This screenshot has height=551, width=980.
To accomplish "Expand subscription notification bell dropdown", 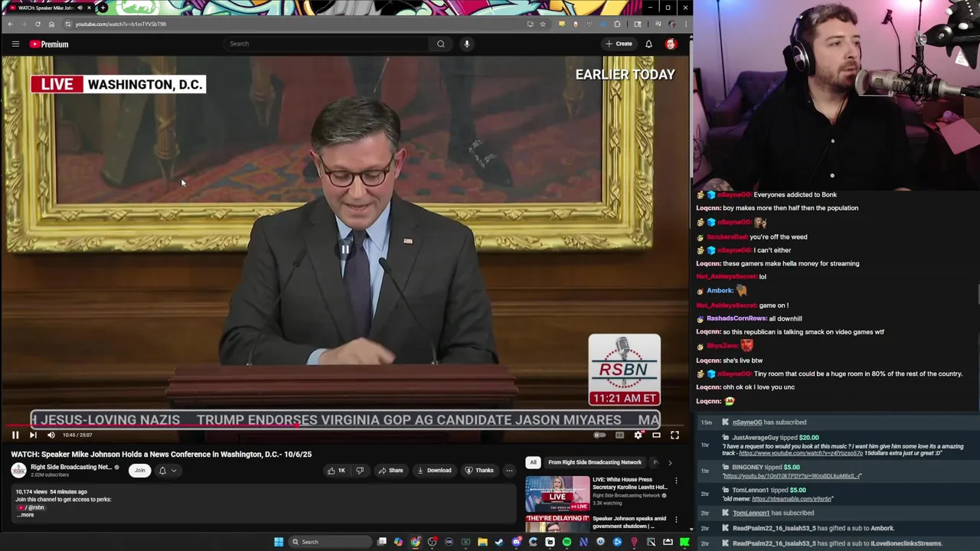I will [x=168, y=471].
